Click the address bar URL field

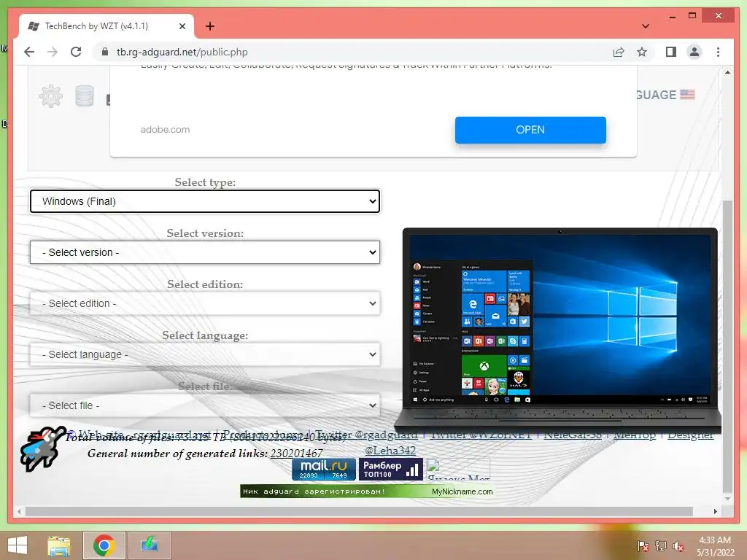tap(352, 52)
